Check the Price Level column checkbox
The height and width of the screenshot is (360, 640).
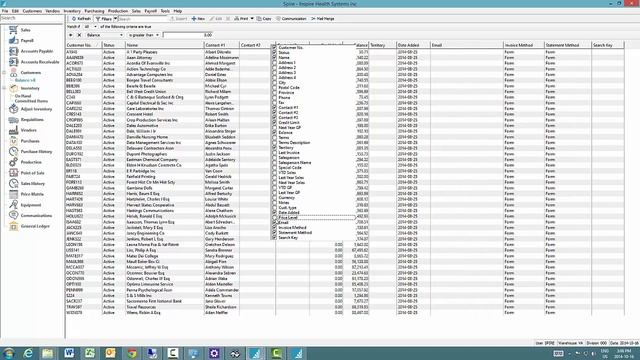point(274,218)
